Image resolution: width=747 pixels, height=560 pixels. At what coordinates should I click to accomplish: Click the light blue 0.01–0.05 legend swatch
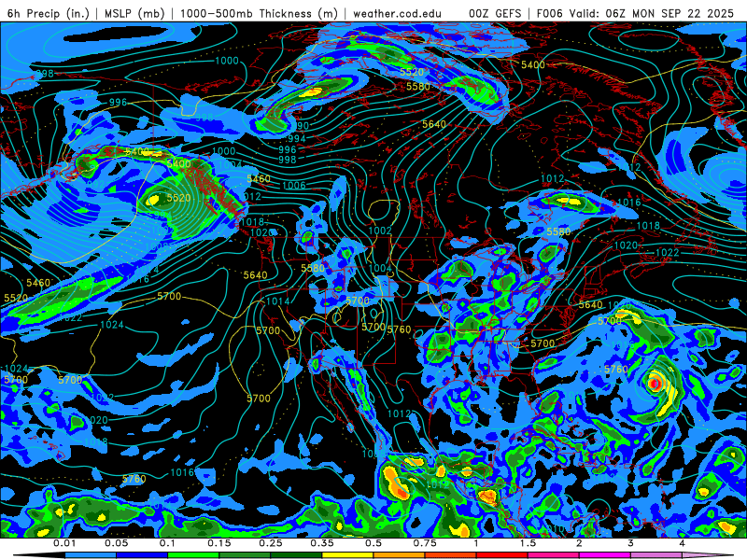point(91,555)
